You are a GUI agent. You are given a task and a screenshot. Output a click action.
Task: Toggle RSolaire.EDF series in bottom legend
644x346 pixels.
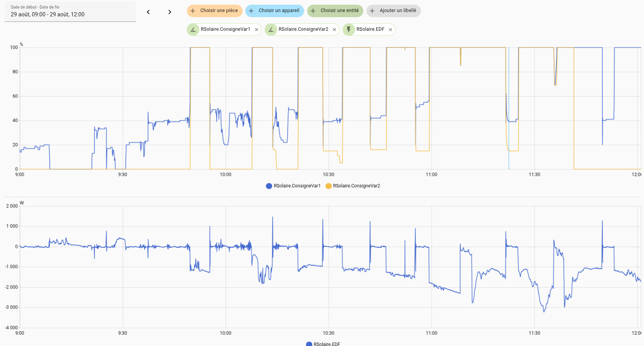pos(327,344)
